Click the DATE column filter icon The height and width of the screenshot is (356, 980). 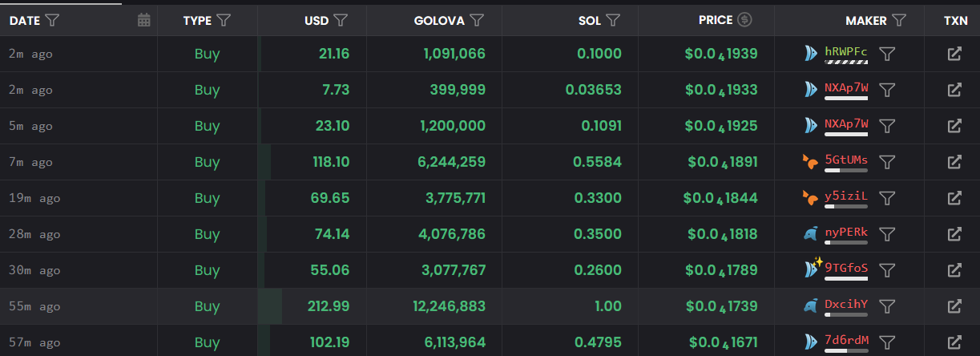[x=52, y=20]
